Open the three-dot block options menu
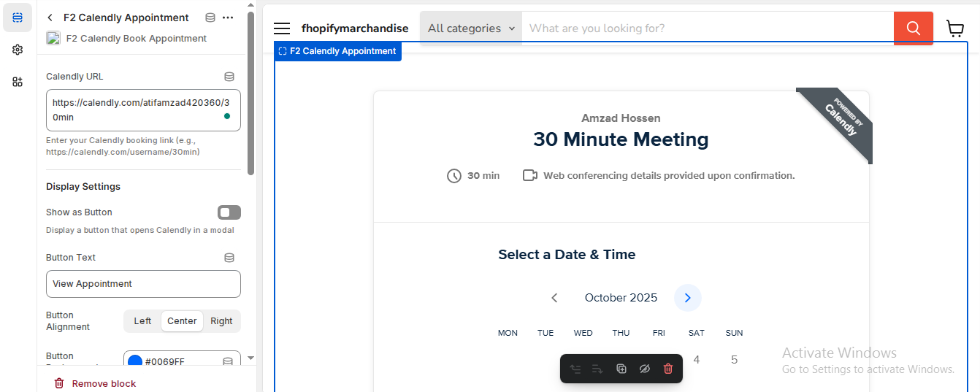This screenshot has height=392, width=980. [228, 18]
